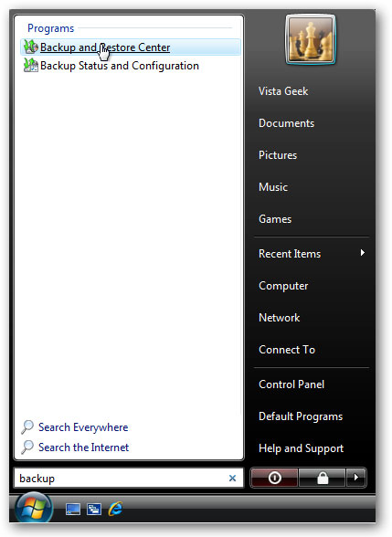The width and height of the screenshot is (392, 537).
Task: Click Search Everywhere link
Action: pyautogui.click(x=83, y=427)
